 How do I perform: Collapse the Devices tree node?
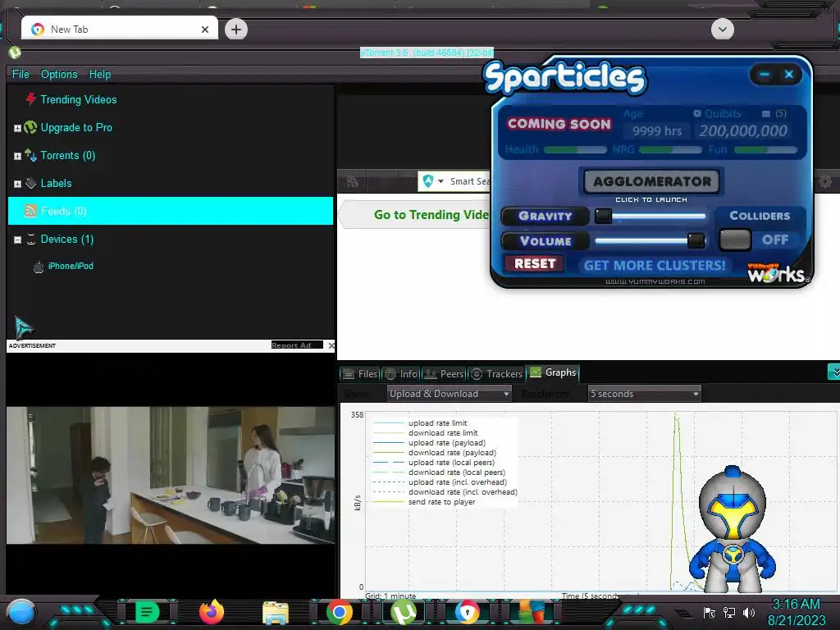(x=17, y=240)
